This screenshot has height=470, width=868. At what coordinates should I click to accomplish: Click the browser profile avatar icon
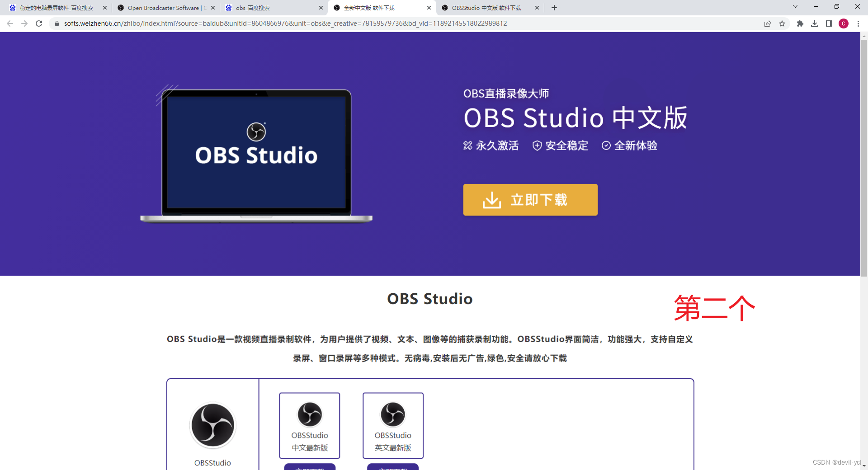844,23
